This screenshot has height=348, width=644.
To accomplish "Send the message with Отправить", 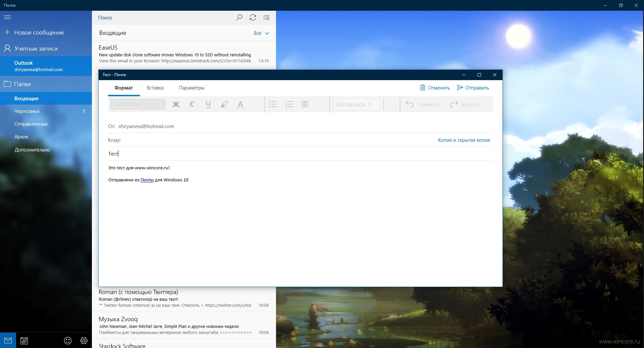I will [x=473, y=88].
